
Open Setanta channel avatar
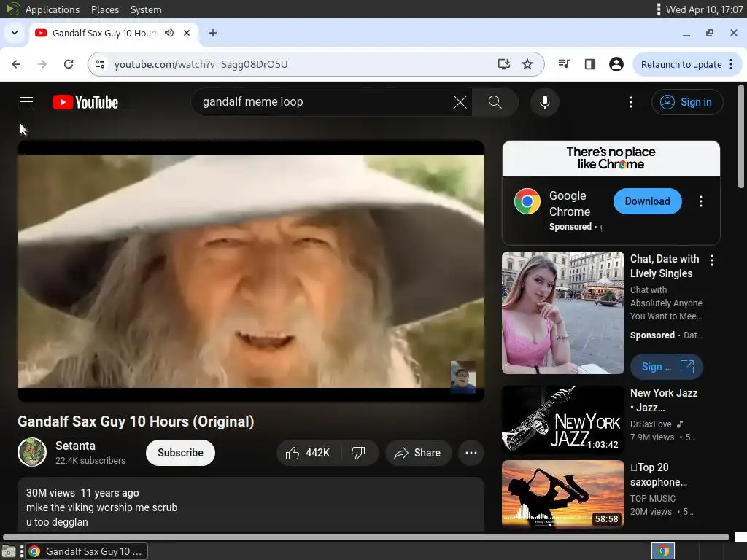pyautogui.click(x=32, y=452)
